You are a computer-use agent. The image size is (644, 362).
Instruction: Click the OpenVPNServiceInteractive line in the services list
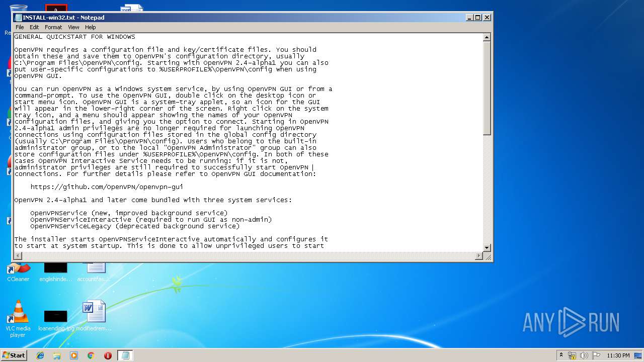pos(151,220)
